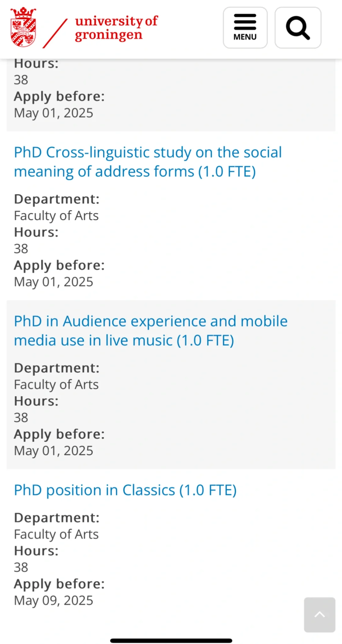Click 'May 01, 2025' deadline of Cross-linguistic study

(x=54, y=282)
